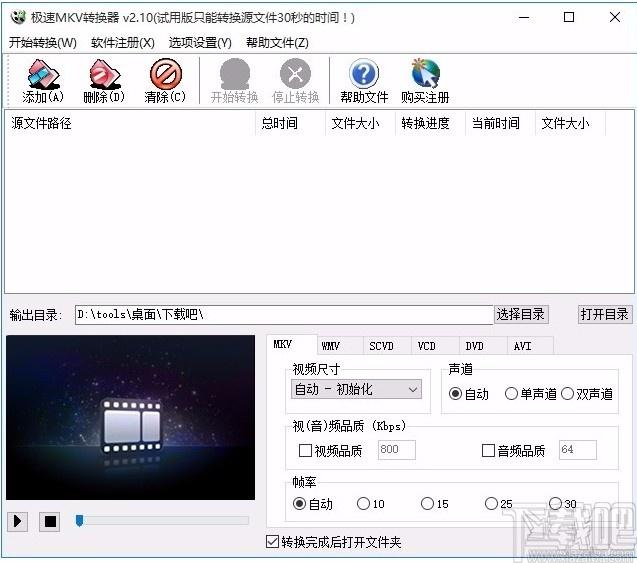
Task: Click the app icon in title bar
Action: pos(18,17)
